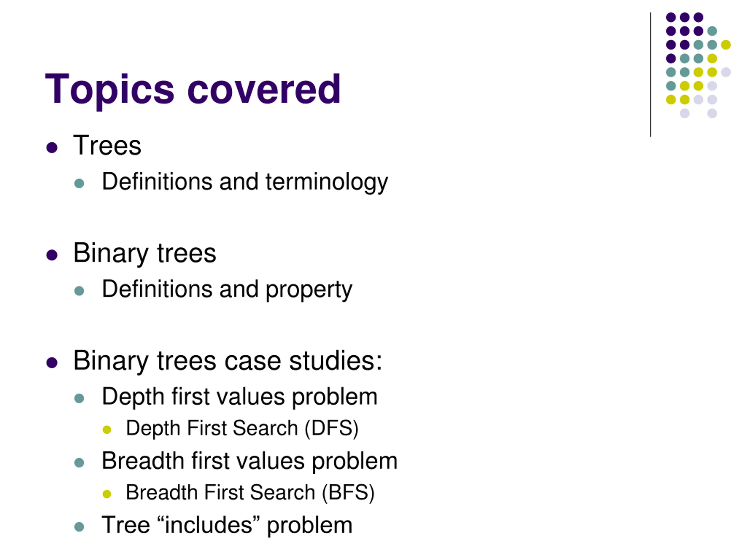Select "Binary trees case studies:" text
Viewport: 747px width, 560px height.
pos(228,361)
